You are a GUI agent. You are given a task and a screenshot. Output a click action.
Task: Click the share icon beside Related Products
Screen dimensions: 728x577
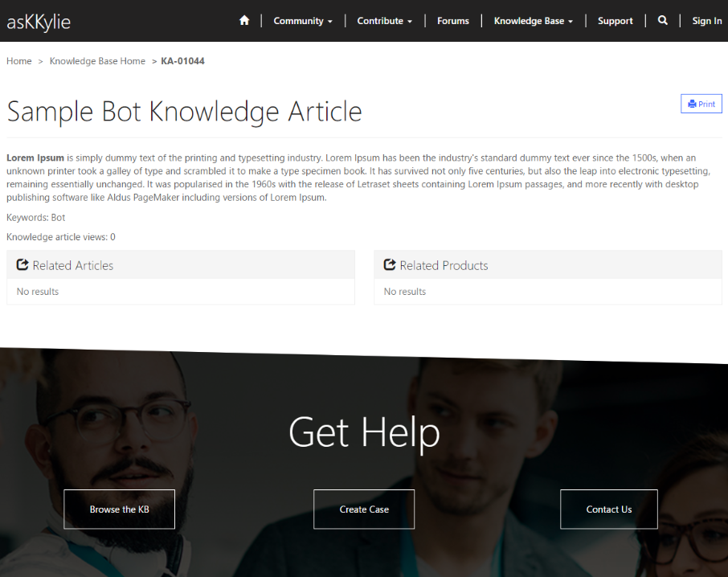(x=390, y=264)
